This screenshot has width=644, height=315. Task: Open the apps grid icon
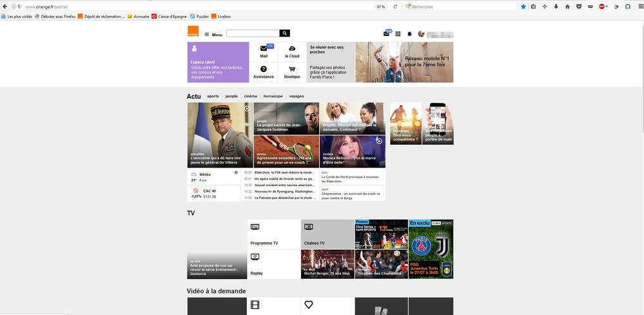click(398, 33)
